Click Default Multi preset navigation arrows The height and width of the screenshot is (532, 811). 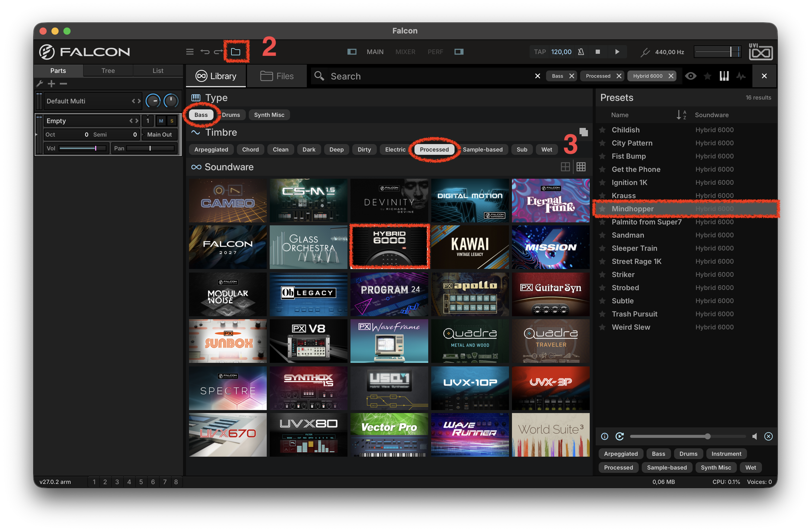tap(136, 101)
